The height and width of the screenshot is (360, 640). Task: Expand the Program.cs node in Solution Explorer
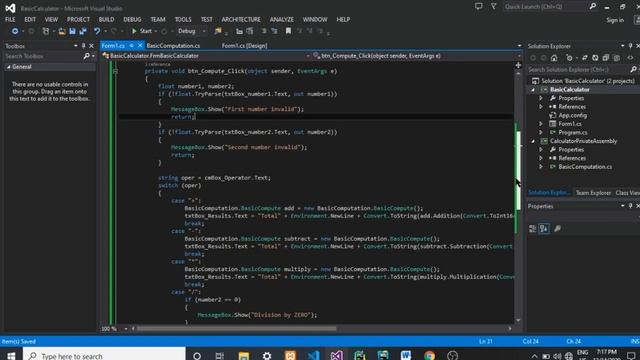coord(541,132)
